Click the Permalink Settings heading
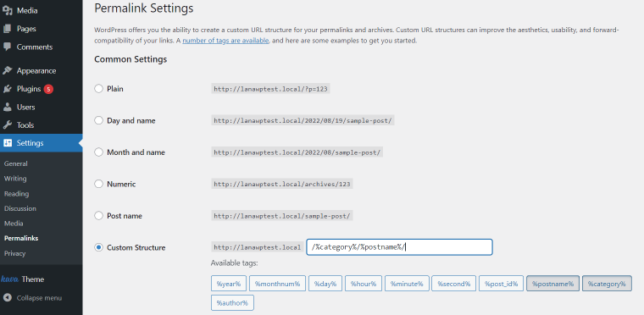This screenshot has height=315, width=644. (x=144, y=8)
